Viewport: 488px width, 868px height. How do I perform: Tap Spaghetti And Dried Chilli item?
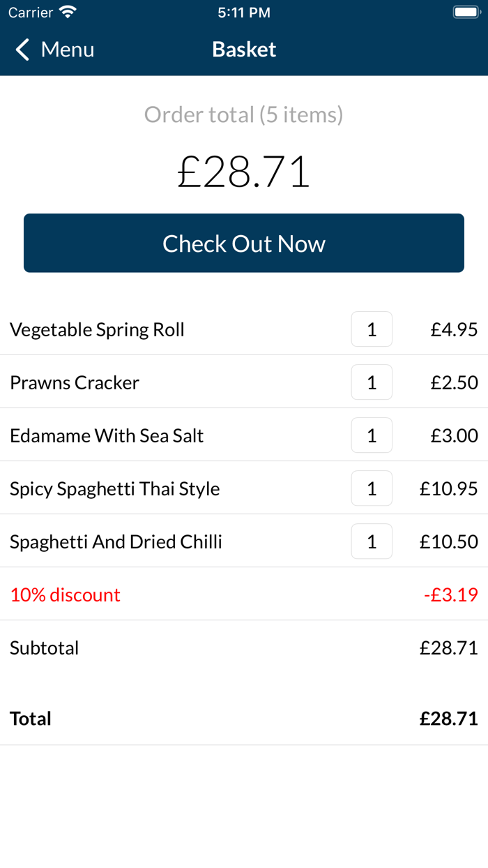pyautogui.click(x=116, y=541)
